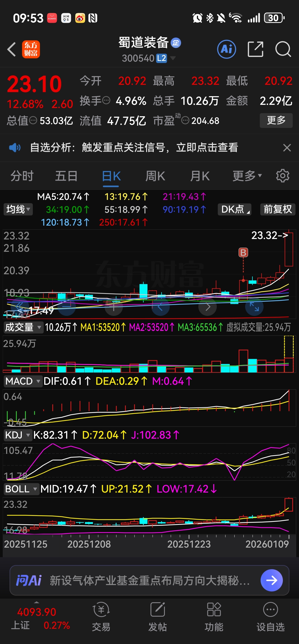The image size is (299, 644).
Task: Open the 东方财富 home logo
Action: coord(31,49)
